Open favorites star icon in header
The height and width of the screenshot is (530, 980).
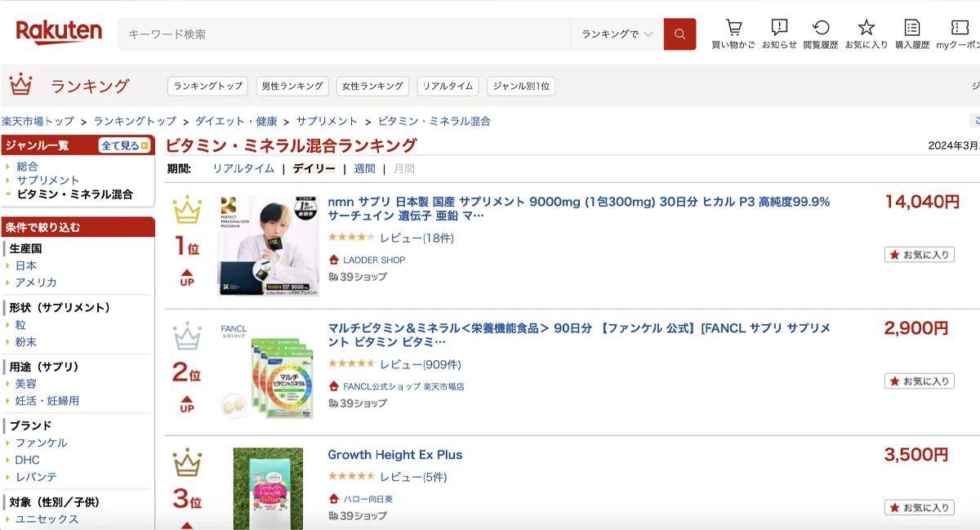[x=866, y=29]
